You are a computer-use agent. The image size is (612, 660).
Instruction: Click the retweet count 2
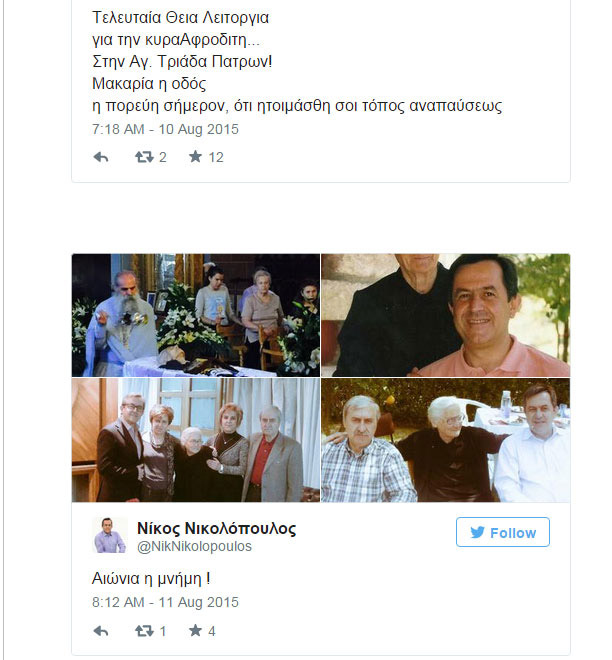(x=162, y=157)
